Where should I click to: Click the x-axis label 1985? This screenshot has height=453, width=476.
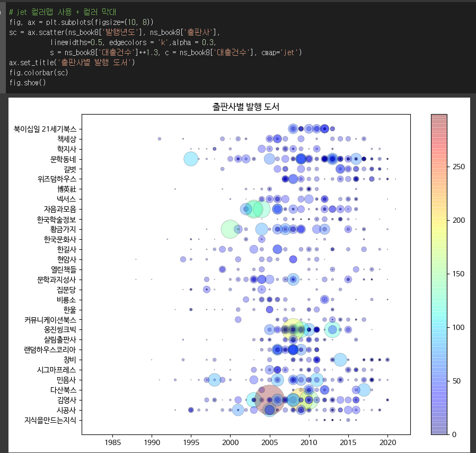click(x=112, y=442)
